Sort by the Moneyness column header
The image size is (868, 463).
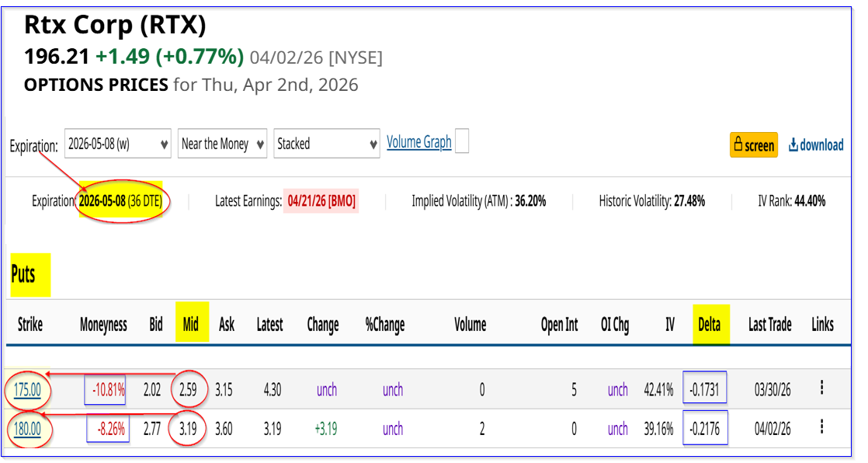[x=103, y=325]
